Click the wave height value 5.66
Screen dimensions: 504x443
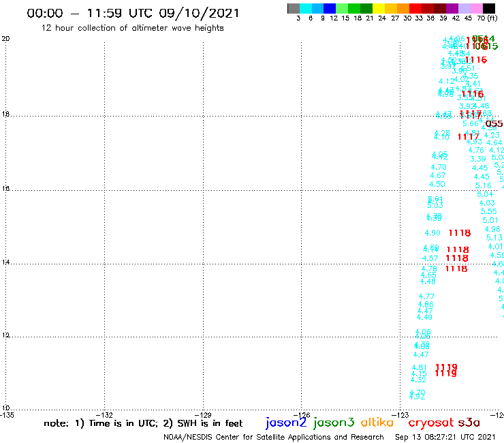pyautogui.click(x=471, y=123)
